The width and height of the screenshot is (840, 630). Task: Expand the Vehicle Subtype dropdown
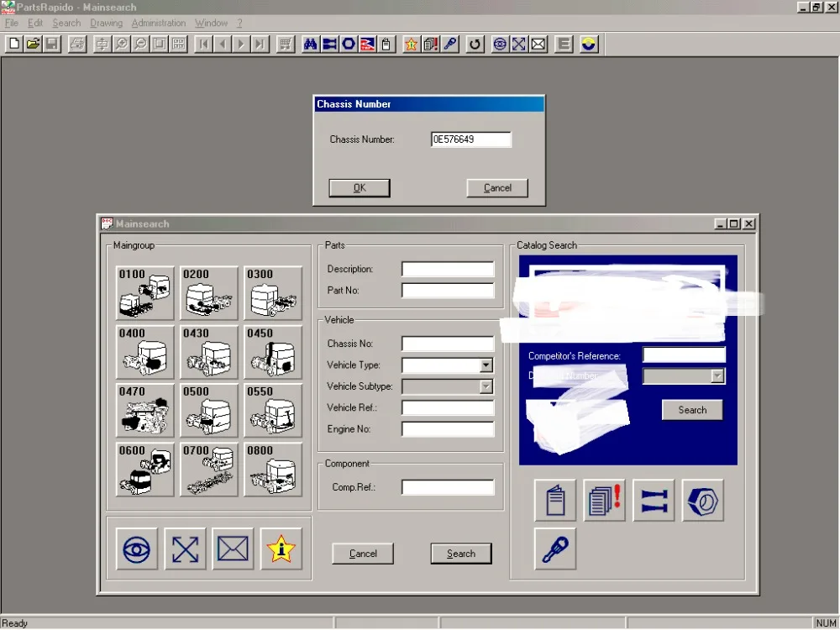click(x=486, y=386)
